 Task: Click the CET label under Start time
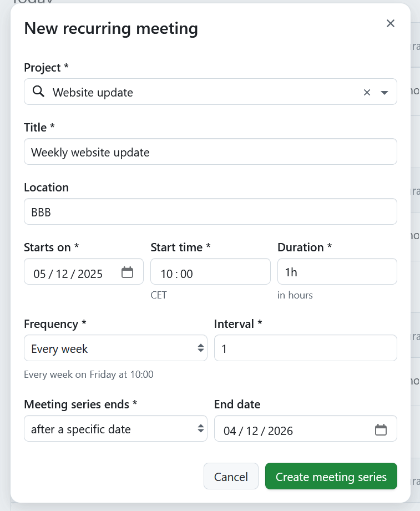tap(158, 295)
